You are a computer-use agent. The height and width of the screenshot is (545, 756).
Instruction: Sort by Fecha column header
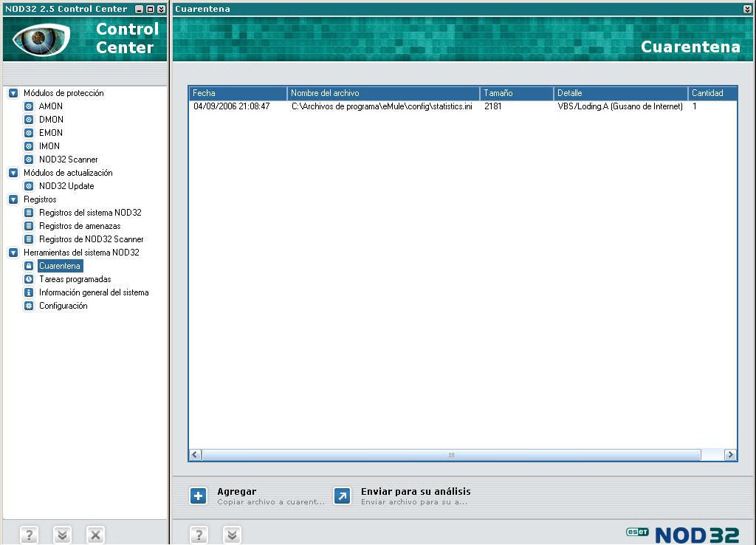click(x=238, y=93)
